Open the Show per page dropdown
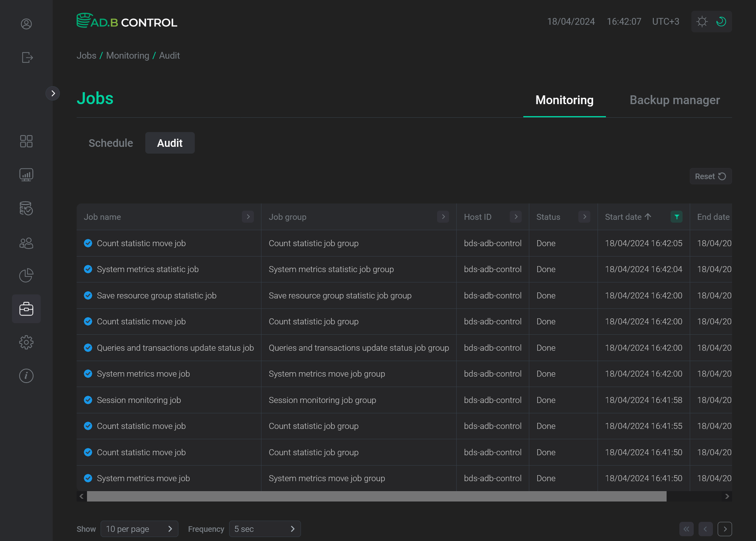Screen dimensions: 756x541 139,529
